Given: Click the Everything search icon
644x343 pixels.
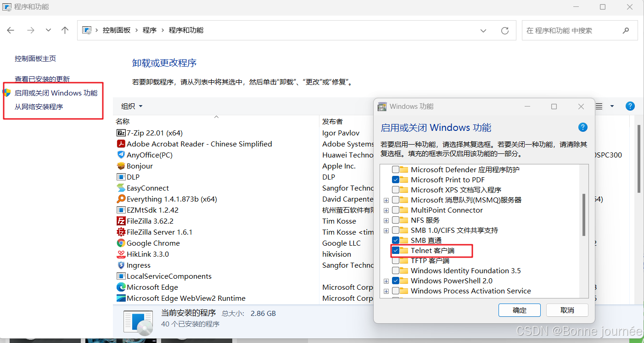Looking at the screenshot, I should [x=121, y=199].
